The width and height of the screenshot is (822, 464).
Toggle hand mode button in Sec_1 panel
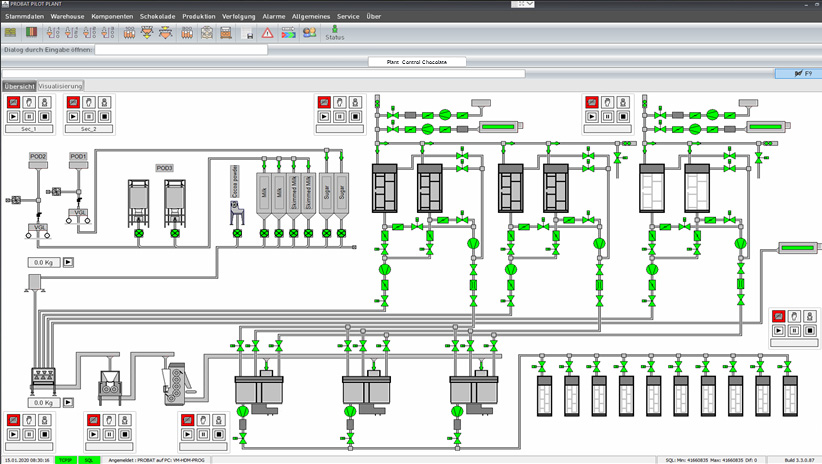[x=28, y=102]
